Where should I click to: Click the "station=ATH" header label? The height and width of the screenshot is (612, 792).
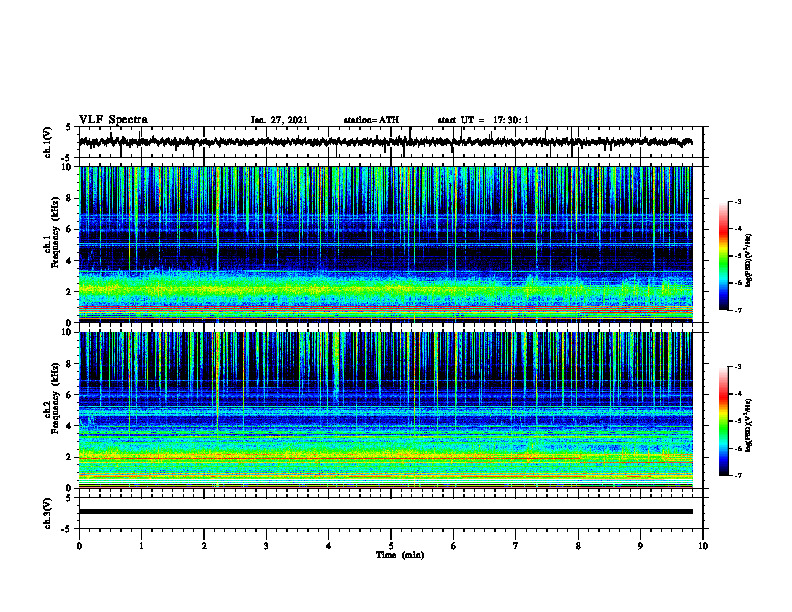point(371,120)
